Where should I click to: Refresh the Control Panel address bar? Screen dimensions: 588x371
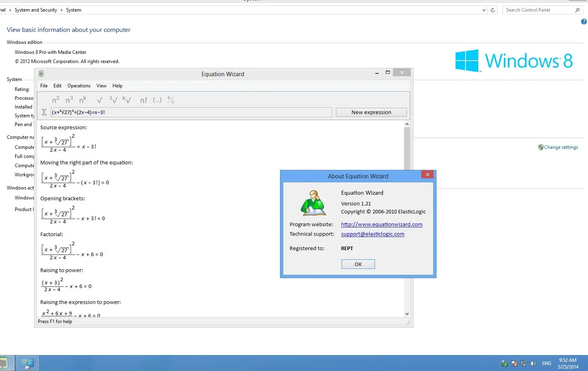tap(493, 10)
